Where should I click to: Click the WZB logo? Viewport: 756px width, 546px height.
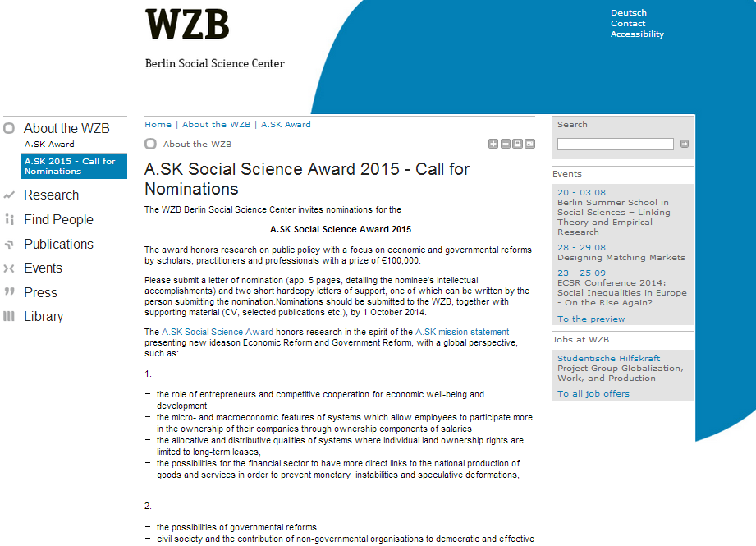pyautogui.click(x=187, y=25)
